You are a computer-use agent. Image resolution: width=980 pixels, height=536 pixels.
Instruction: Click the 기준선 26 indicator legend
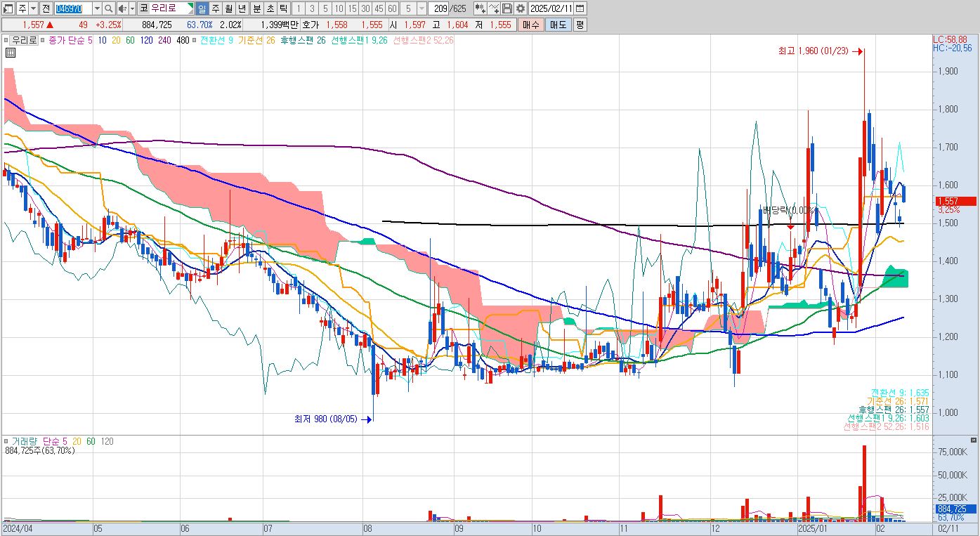(x=257, y=41)
